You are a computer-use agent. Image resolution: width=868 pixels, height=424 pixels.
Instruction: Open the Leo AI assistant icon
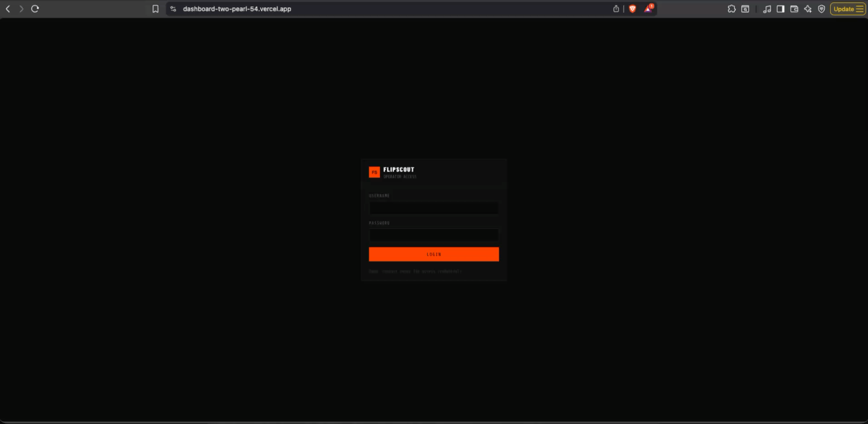pyautogui.click(x=808, y=9)
